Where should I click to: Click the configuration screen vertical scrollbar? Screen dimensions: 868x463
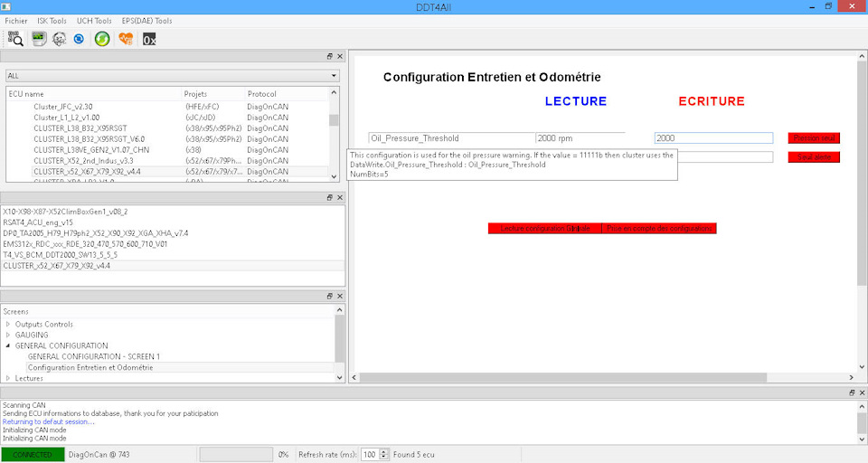point(862,175)
